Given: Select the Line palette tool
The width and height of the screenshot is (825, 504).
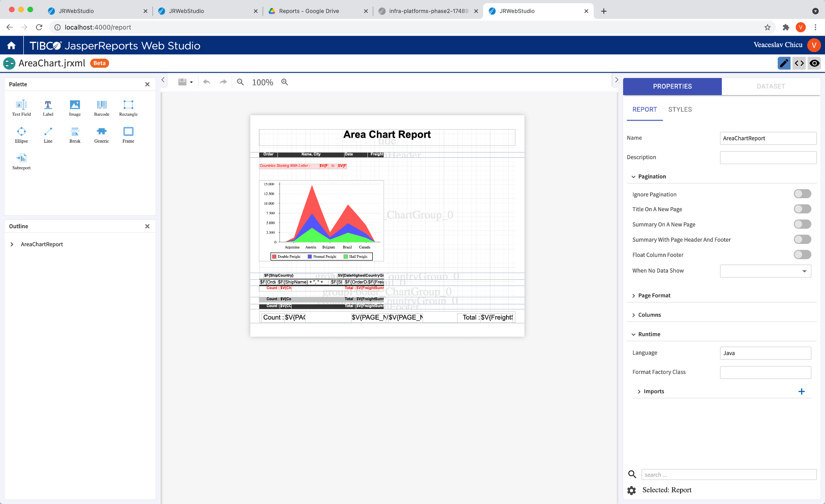Looking at the screenshot, I should [x=48, y=135].
